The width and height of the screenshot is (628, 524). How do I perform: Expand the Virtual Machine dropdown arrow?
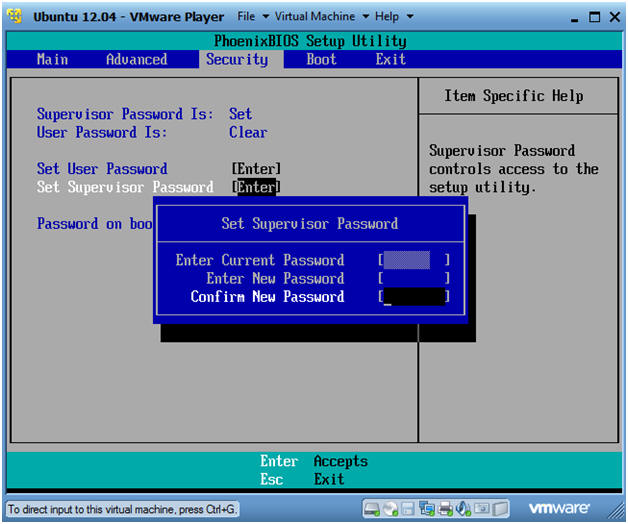point(366,17)
